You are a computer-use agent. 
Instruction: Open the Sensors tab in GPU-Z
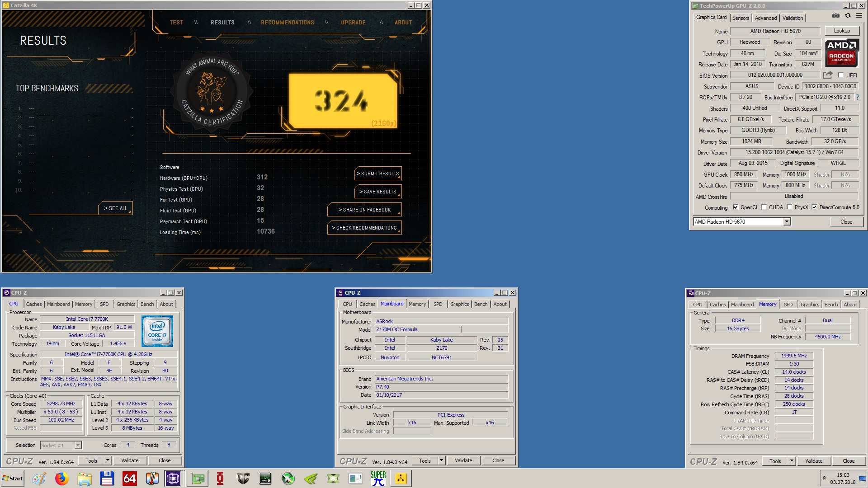pos(741,18)
